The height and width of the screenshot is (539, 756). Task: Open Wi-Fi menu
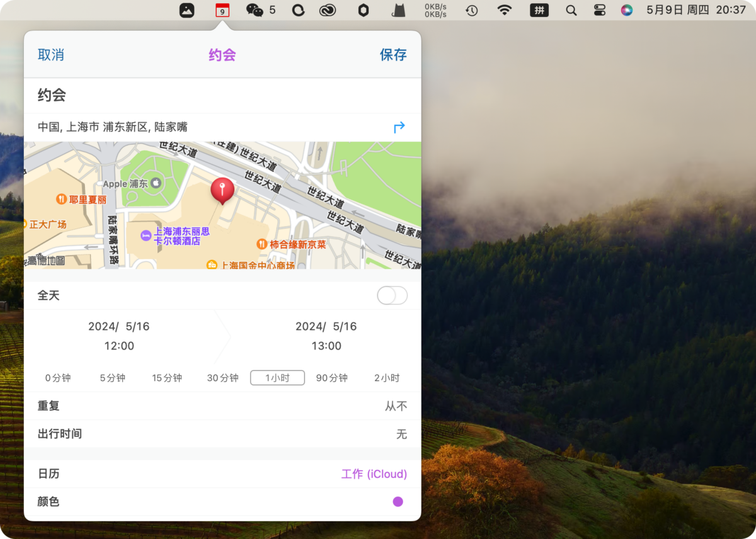click(504, 10)
